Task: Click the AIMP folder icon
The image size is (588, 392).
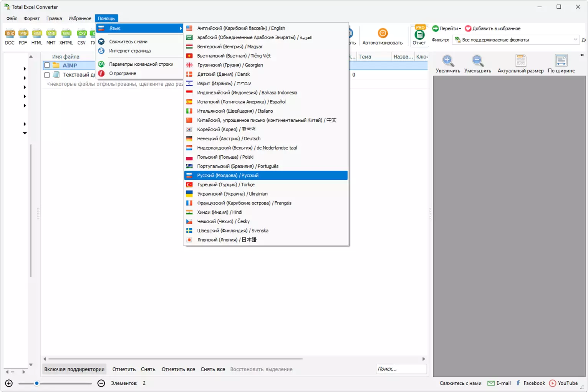Action: coord(56,65)
